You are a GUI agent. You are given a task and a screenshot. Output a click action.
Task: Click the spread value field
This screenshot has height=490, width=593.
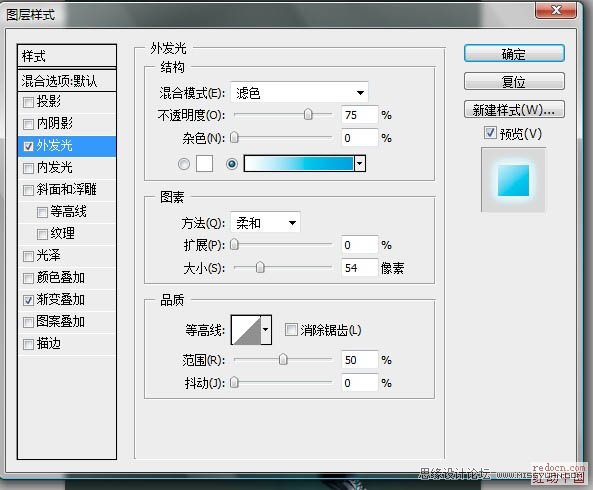tap(359, 245)
